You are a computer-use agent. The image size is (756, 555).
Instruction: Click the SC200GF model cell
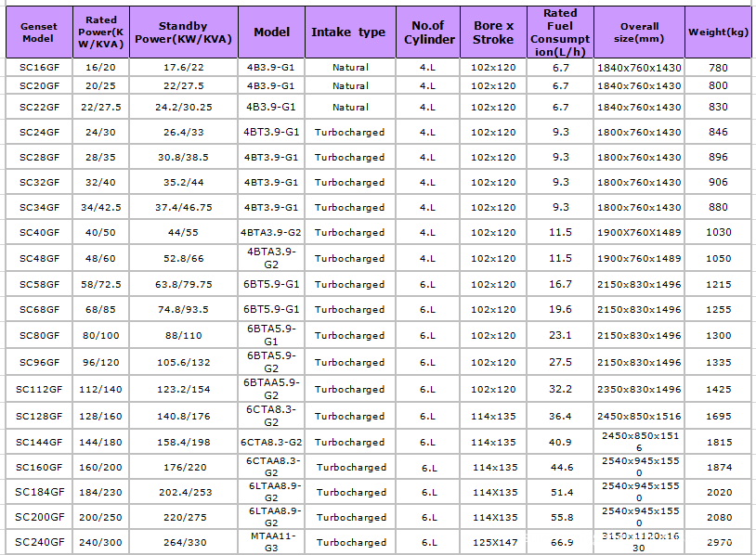tap(39, 518)
